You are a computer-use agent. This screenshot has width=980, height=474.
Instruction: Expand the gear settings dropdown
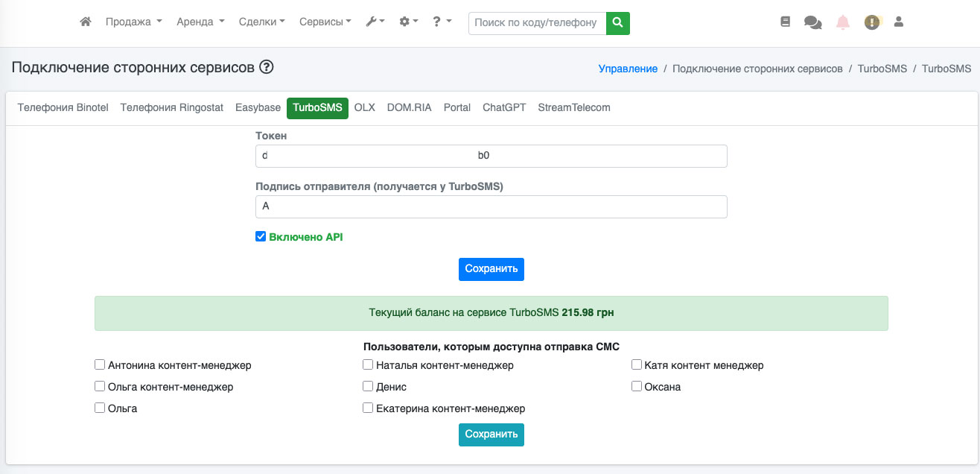click(x=408, y=22)
